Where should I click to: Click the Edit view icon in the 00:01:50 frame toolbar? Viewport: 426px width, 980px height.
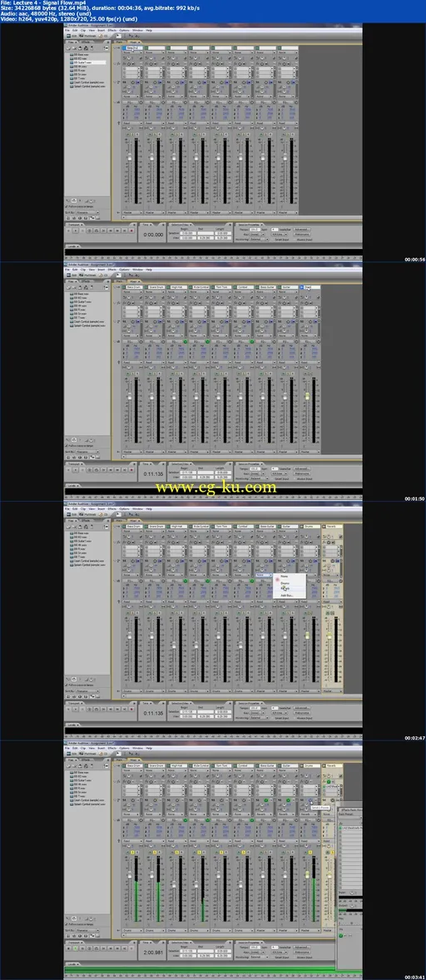pos(70,275)
